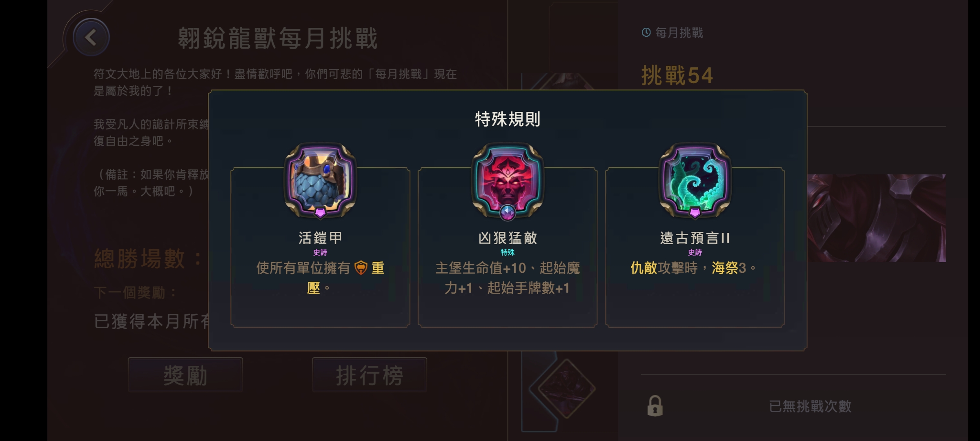Open the 獎勵 rewards button
This screenshot has height=441, width=980.
click(x=185, y=375)
